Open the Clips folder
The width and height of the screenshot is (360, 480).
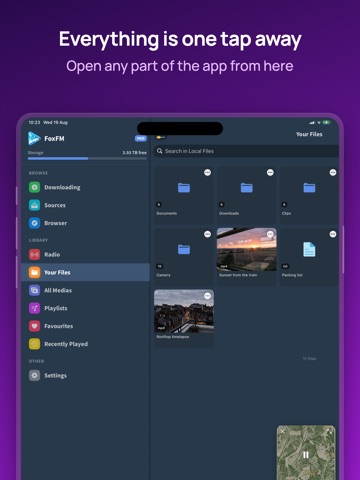(309, 195)
